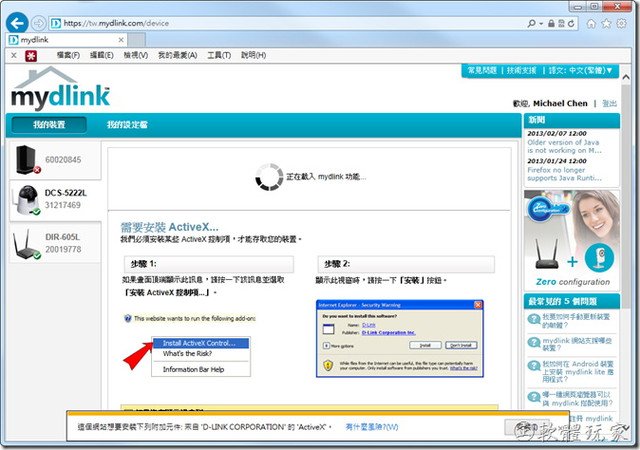Image resolution: width=640 pixels, height=450 pixels.
Task: Open the browser Tools gear icon
Action: 621,23
